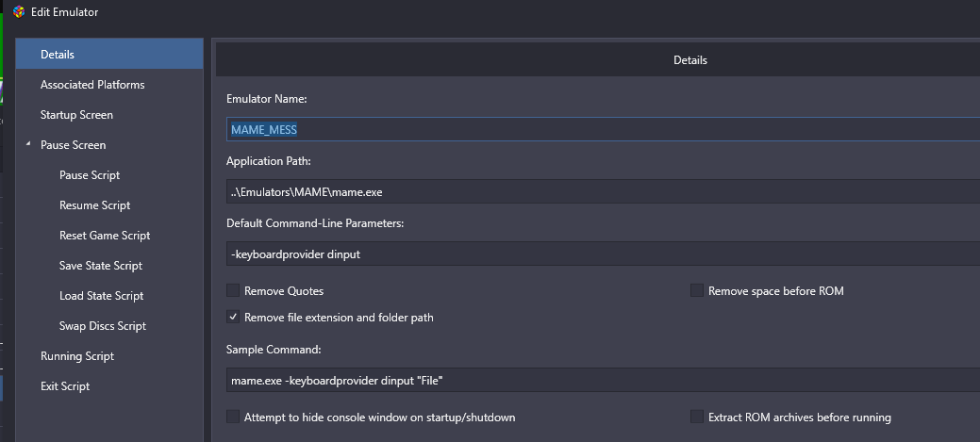This screenshot has height=442, width=980.
Task: Open Exit Script page
Action: click(65, 386)
